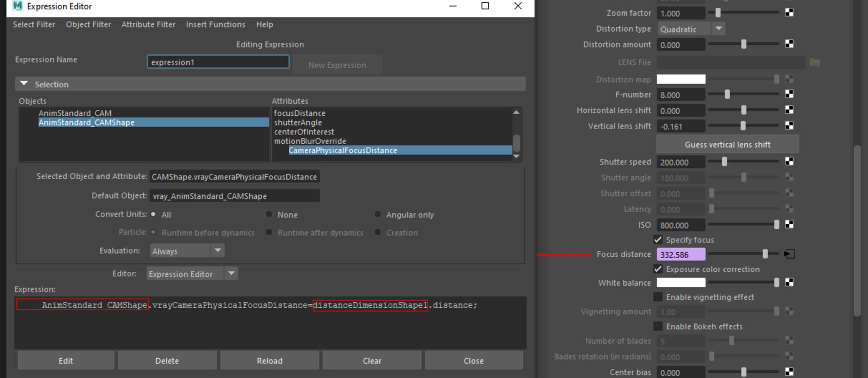Viewport: 868px width, 378px height.
Task: Collapse the Selection section
Action: click(x=24, y=84)
